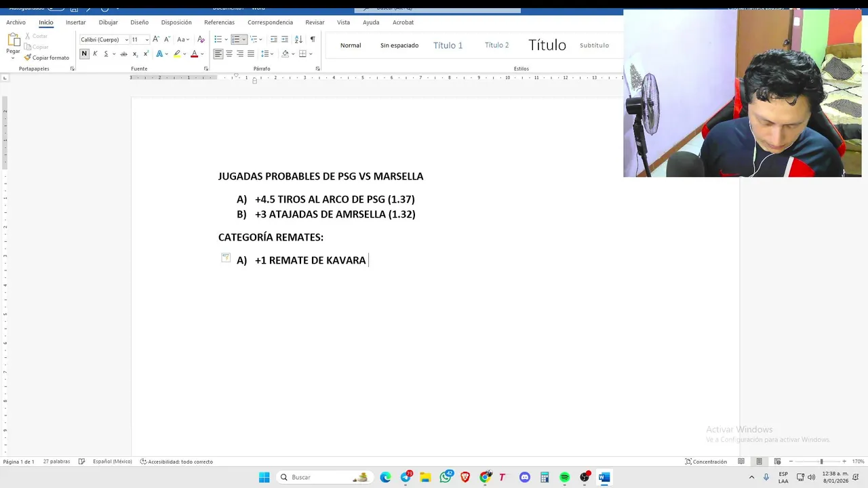Align text right icon
Screen dimensions: 868x488
pyautogui.click(x=240, y=54)
